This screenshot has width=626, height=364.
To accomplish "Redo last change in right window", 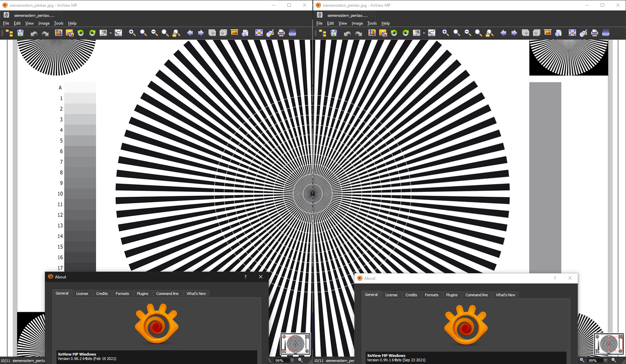I will click(x=359, y=33).
